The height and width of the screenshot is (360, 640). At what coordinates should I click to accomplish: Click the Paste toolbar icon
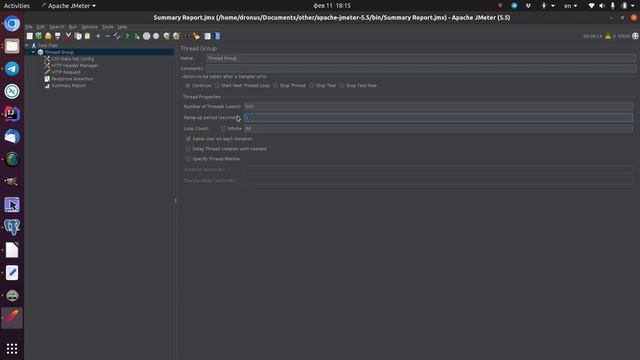click(x=87, y=36)
